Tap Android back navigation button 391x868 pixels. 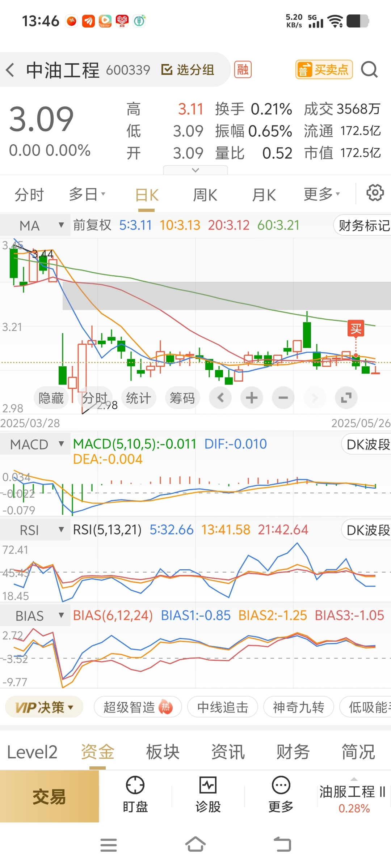(282, 844)
